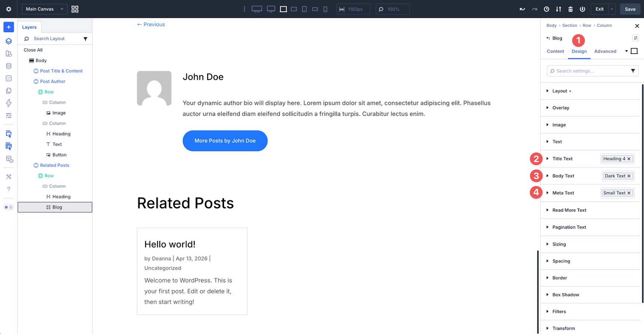Select the phone view icon in top bar

325,9
